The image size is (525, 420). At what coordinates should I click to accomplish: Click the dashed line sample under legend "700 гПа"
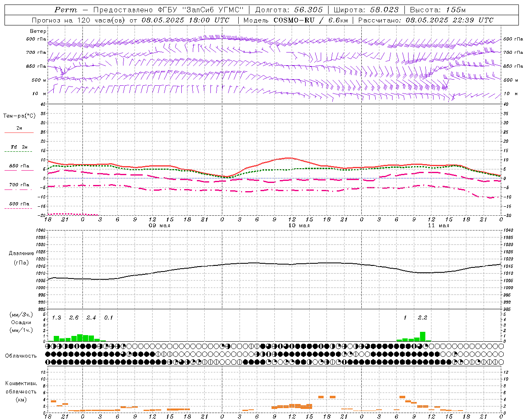pos(18,190)
